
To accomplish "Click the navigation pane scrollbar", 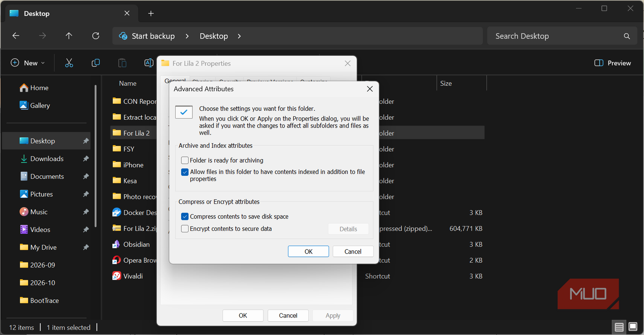I will point(95,156).
